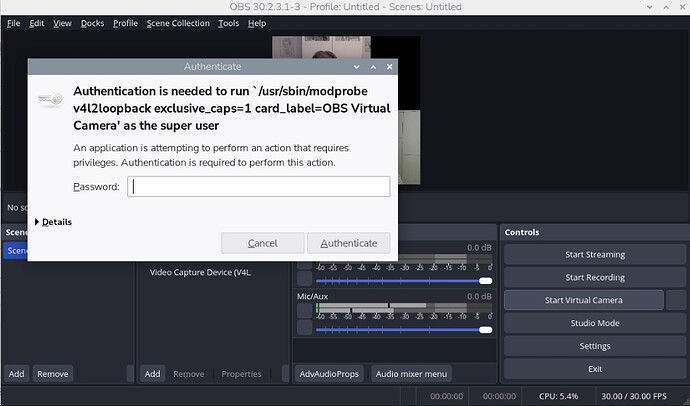690x406 pixels.
Task: Click the button left of Mic/Aux volume slider
Action: coord(303,329)
